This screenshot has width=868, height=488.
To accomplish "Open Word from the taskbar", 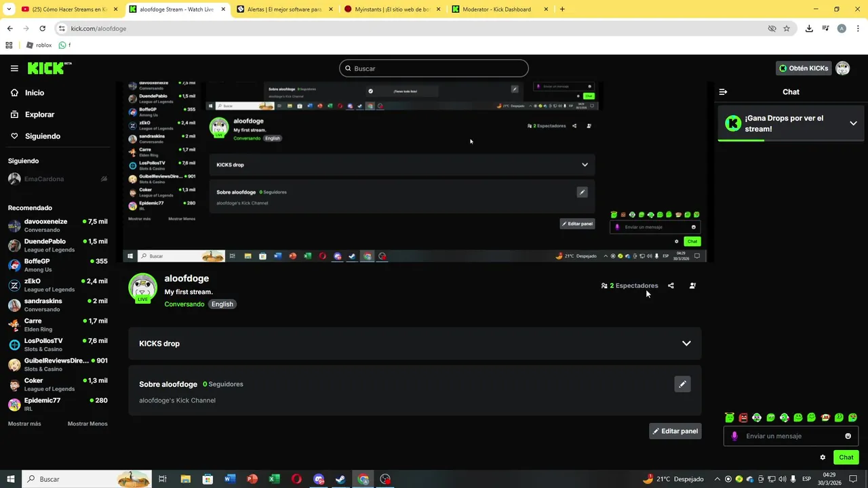I will coord(229,479).
